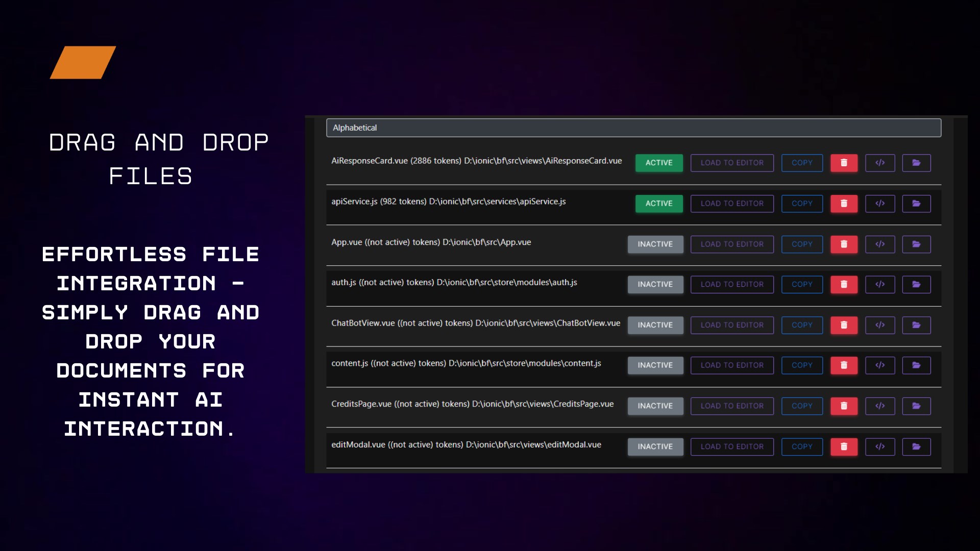Copy the ChatBotView.vue file contents
Viewport: 980px width, 551px height.
click(801, 325)
